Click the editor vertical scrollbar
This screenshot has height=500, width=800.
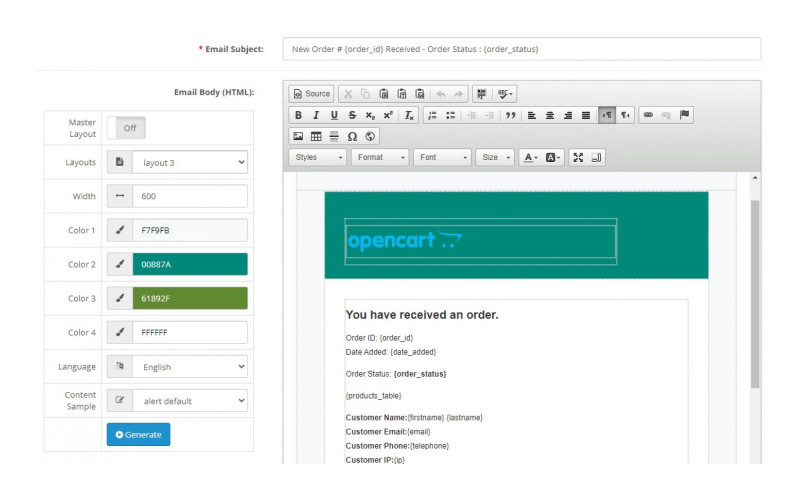pos(755,294)
